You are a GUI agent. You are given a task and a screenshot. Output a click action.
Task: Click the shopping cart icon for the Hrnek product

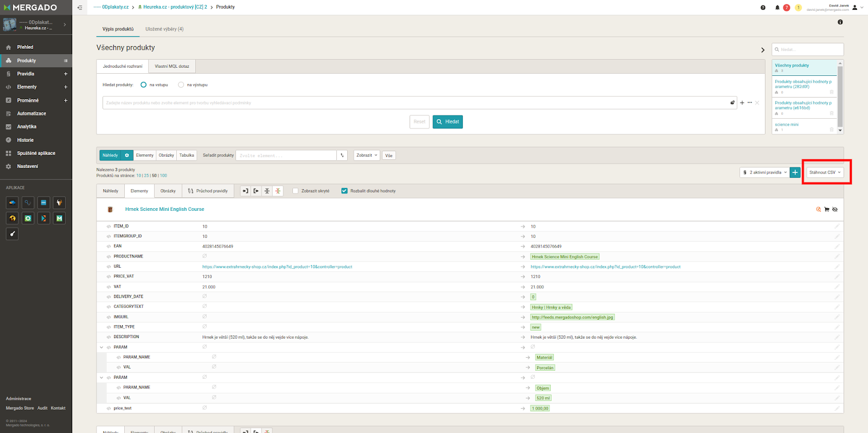coord(827,209)
